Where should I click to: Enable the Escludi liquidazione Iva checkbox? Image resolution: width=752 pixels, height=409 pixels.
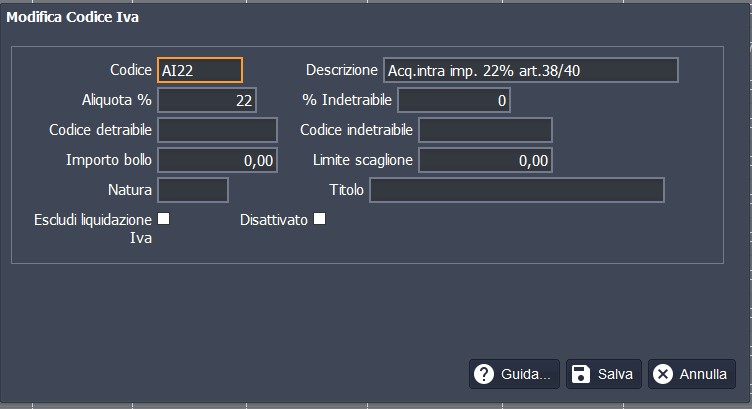(x=163, y=219)
